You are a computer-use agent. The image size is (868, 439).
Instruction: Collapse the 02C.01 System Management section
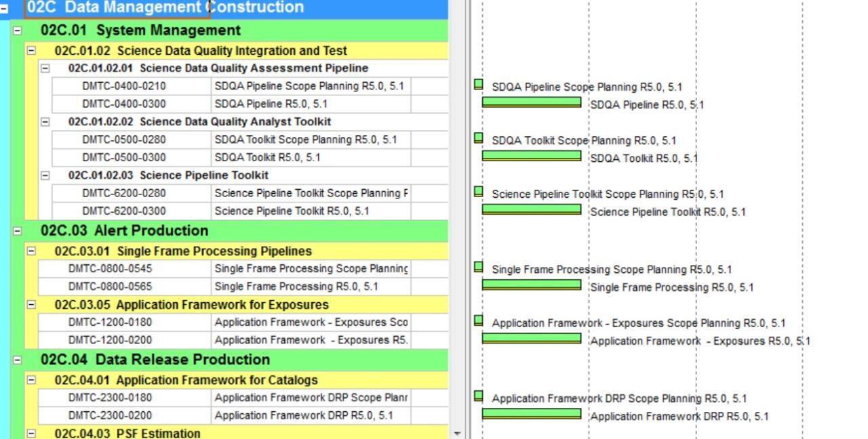point(18,30)
